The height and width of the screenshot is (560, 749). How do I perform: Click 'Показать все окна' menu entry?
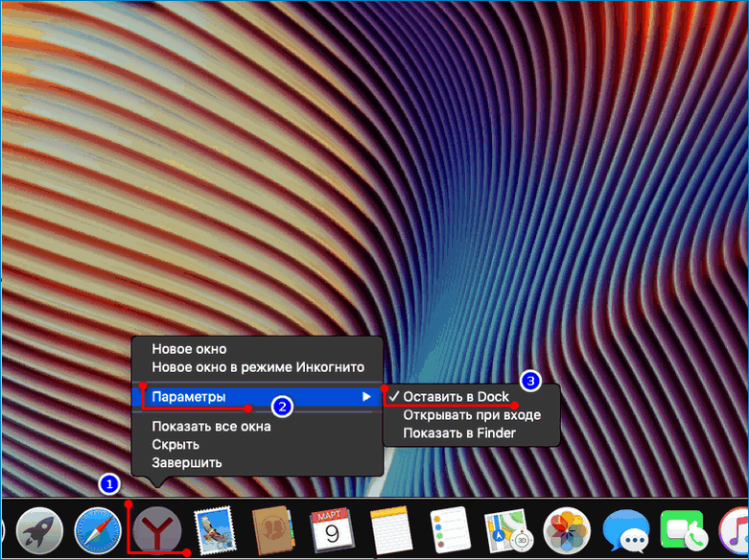pyautogui.click(x=211, y=426)
